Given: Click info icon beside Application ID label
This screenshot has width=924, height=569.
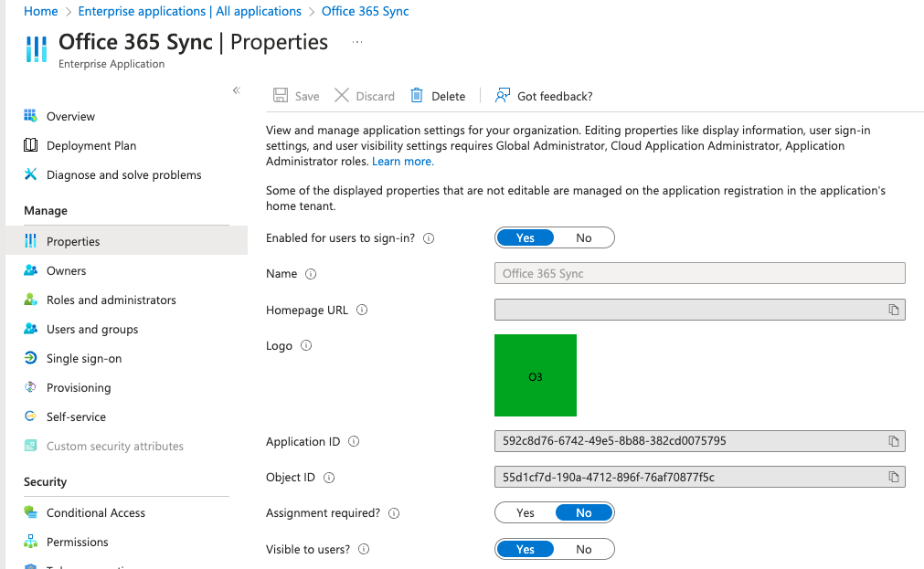Looking at the screenshot, I should point(354,441).
